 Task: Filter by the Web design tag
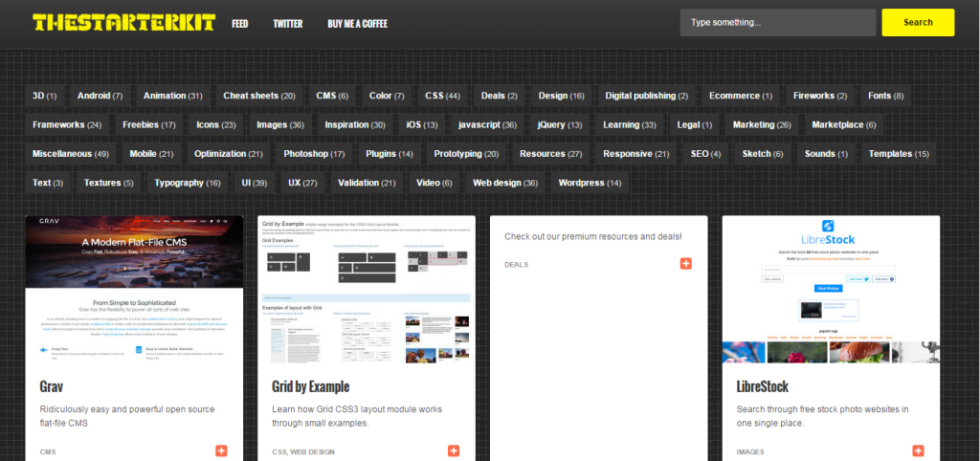(x=504, y=182)
